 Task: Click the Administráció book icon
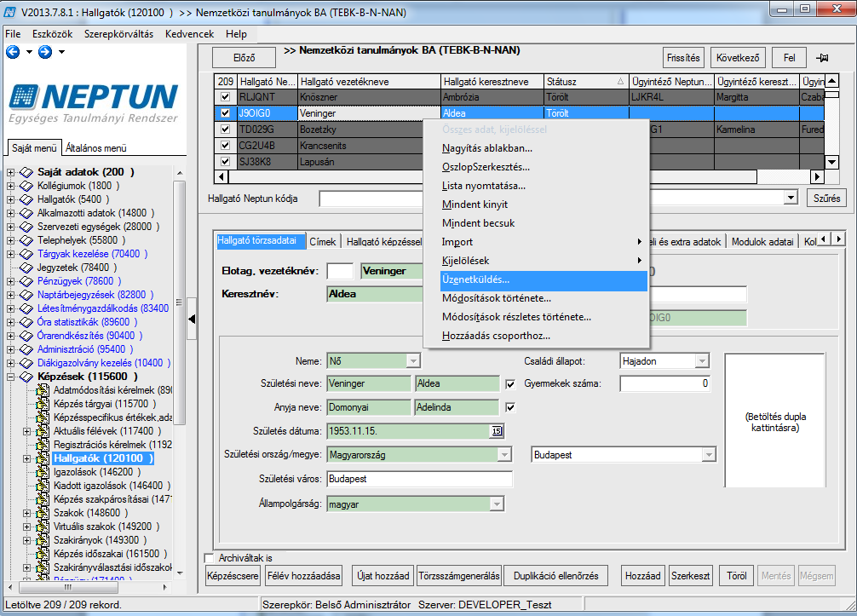(26, 349)
